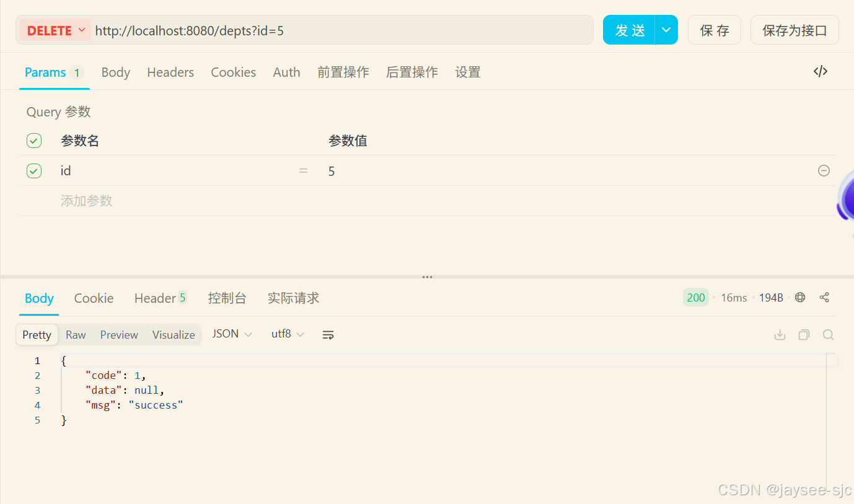The height and width of the screenshot is (504, 854).
Task: Click the 194B response size
Action: pyautogui.click(x=771, y=298)
